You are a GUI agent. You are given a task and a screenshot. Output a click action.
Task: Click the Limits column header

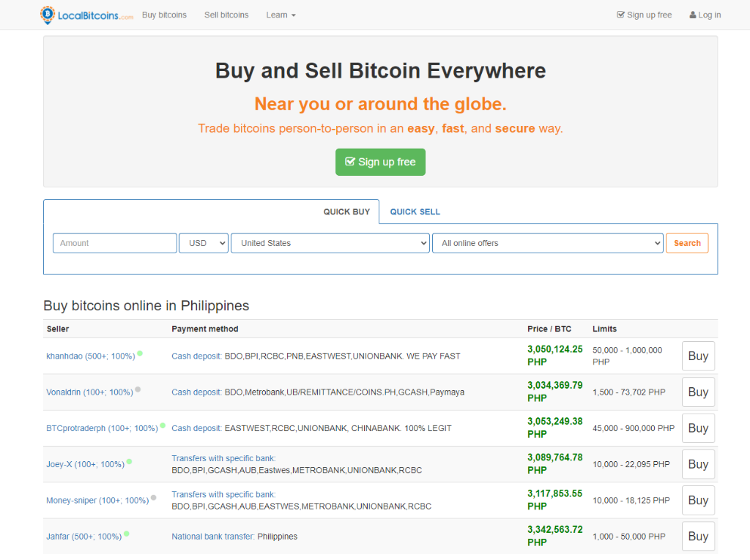[x=604, y=329]
